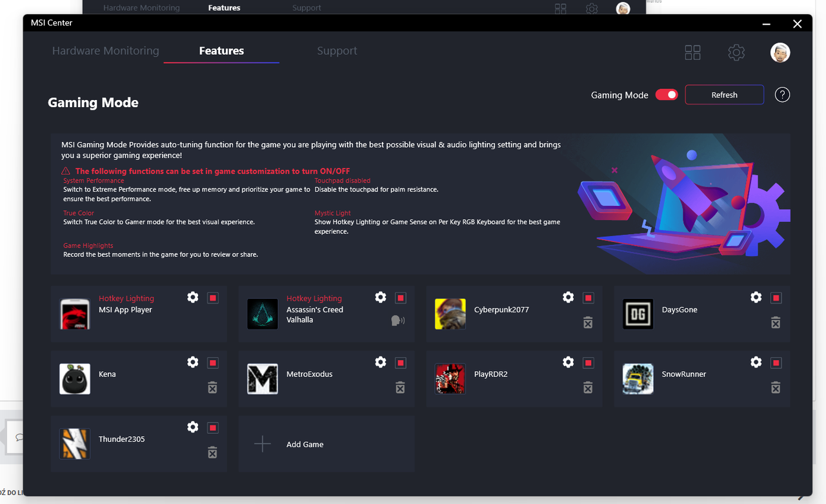Toggle red checkbox for DaysGone
Viewport: 826px width, 504px height.
(x=776, y=297)
